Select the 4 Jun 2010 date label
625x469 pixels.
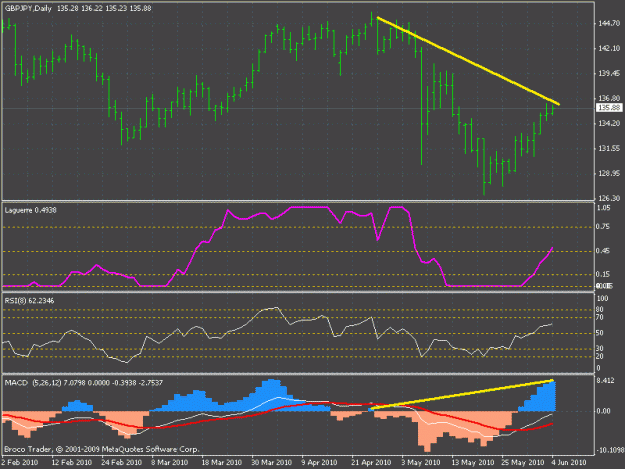(568, 462)
